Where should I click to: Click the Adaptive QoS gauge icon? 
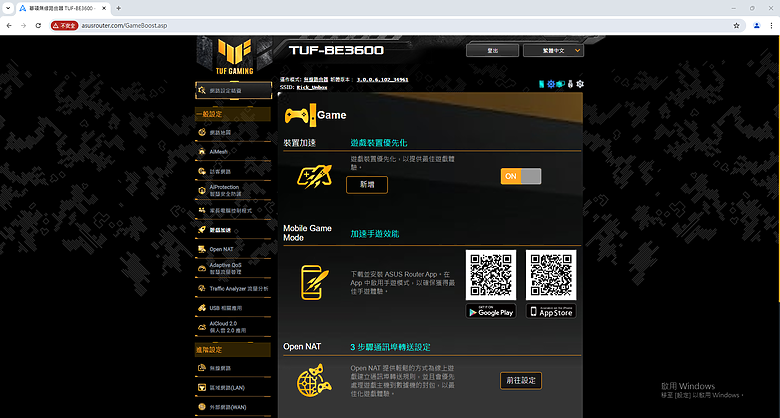(202, 269)
